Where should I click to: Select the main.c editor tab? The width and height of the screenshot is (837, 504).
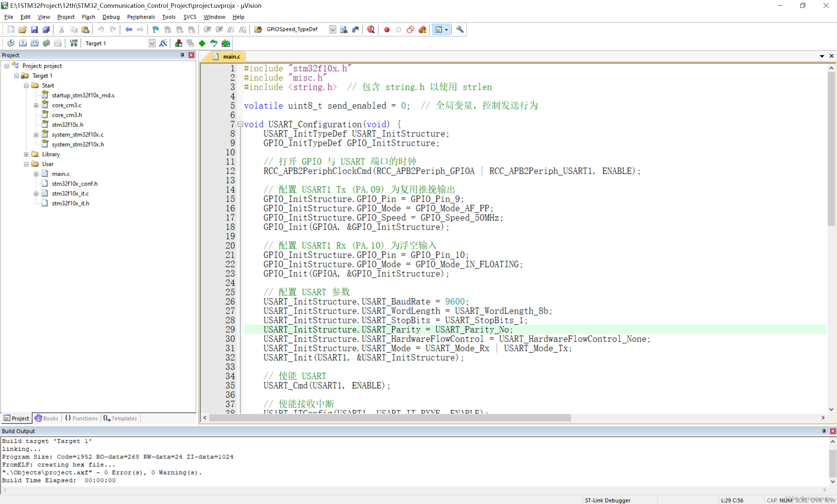[227, 56]
